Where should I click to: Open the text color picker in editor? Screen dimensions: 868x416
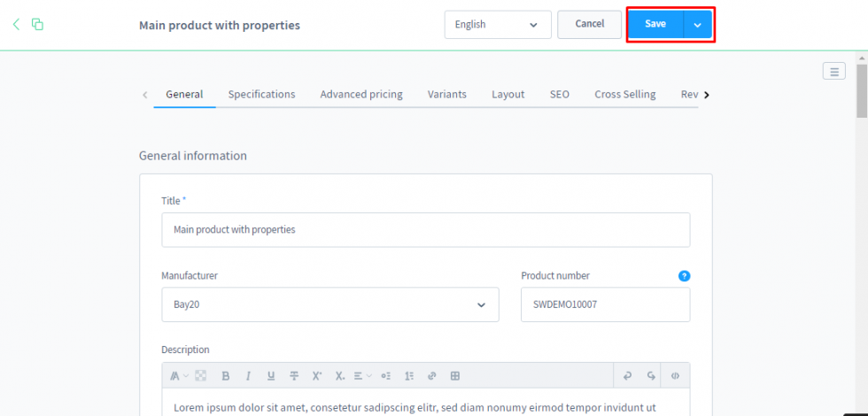click(200, 376)
